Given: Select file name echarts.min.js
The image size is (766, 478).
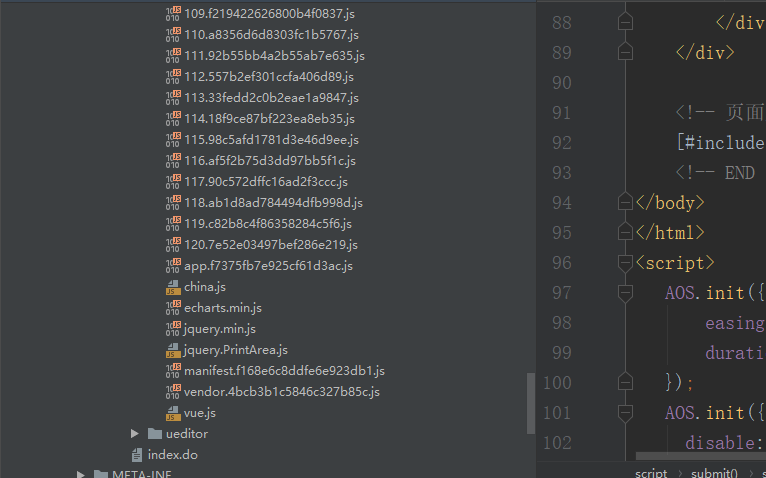Looking at the screenshot, I should 223,308.
